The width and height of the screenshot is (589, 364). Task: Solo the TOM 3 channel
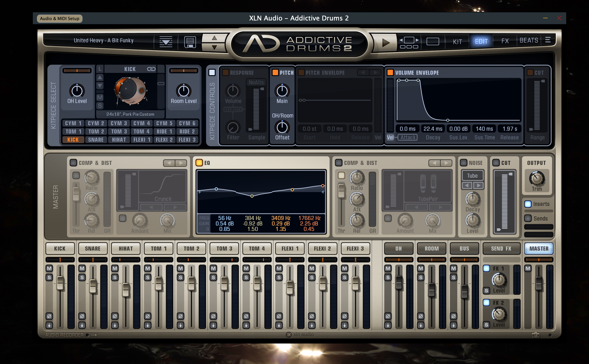(x=213, y=277)
